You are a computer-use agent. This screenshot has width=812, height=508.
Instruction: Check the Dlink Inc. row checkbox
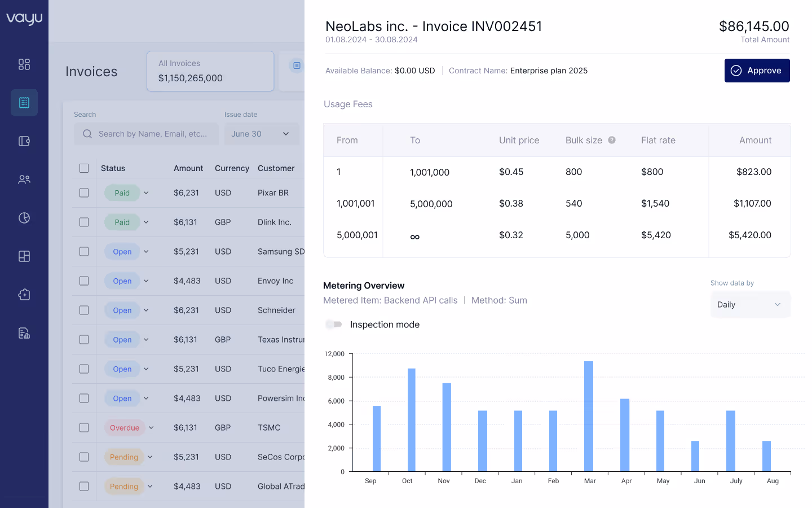84,222
